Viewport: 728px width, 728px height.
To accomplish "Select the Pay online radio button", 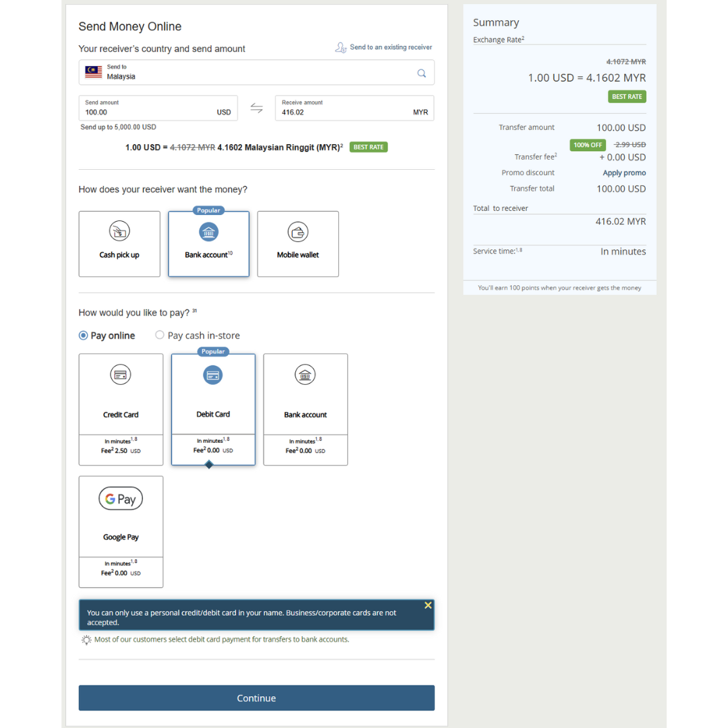I will (x=83, y=335).
